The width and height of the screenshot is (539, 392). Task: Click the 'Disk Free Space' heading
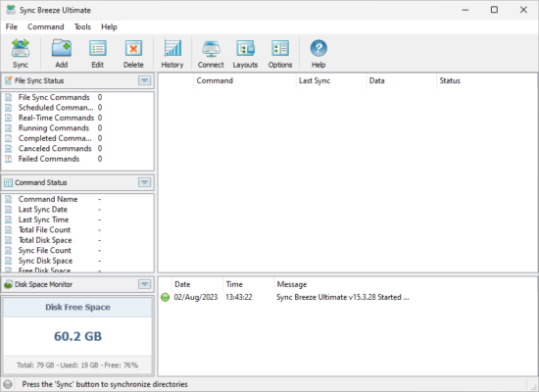click(x=77, y=307)
